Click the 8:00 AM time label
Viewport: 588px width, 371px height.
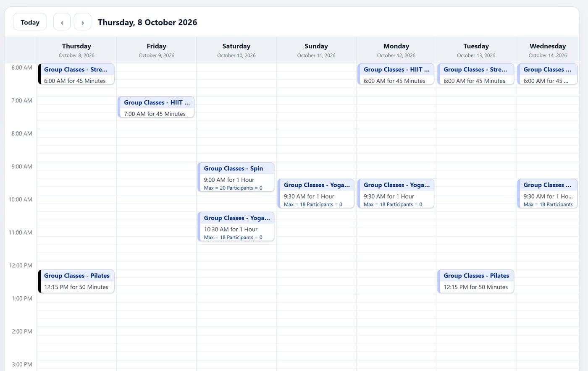coord(22,133)
